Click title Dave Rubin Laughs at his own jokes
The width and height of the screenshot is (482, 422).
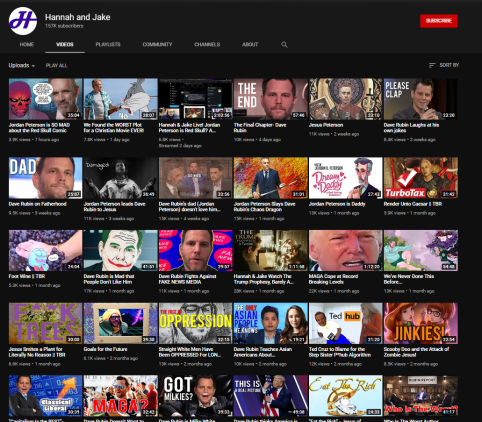pos(411,128)
